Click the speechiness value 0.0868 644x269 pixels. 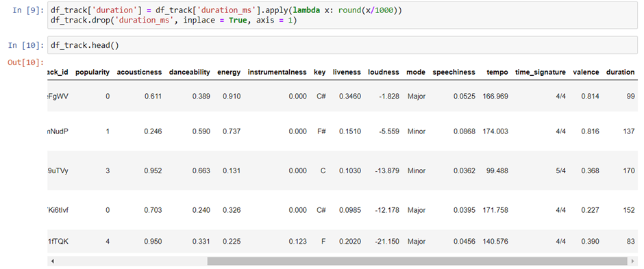tap(465, 131)
